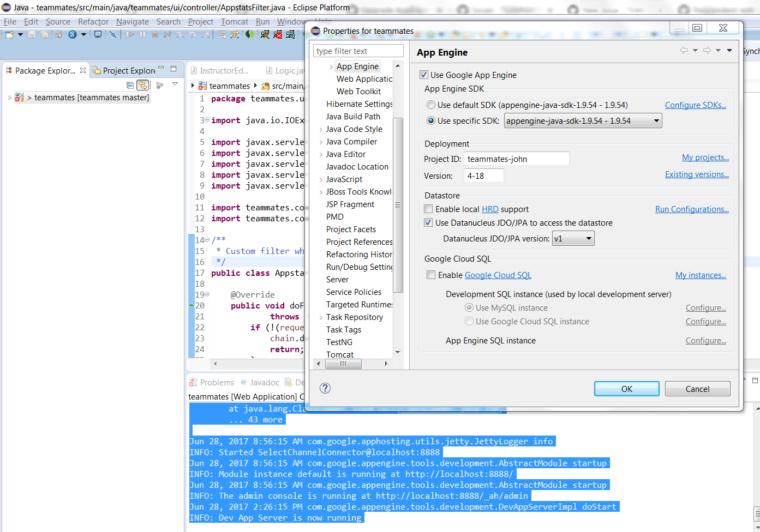This screenshot has width=760, height=532.
Task: Open the Navigate menu
Action: tap(133, 22)
